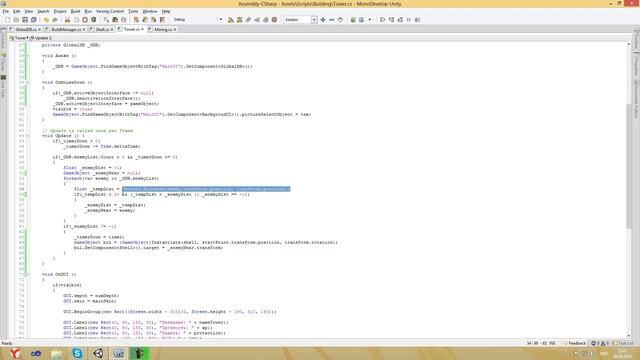Switch to the Mining.cs tab
Image resolution: width=640 pixels, height=360 pixels.
162,29
